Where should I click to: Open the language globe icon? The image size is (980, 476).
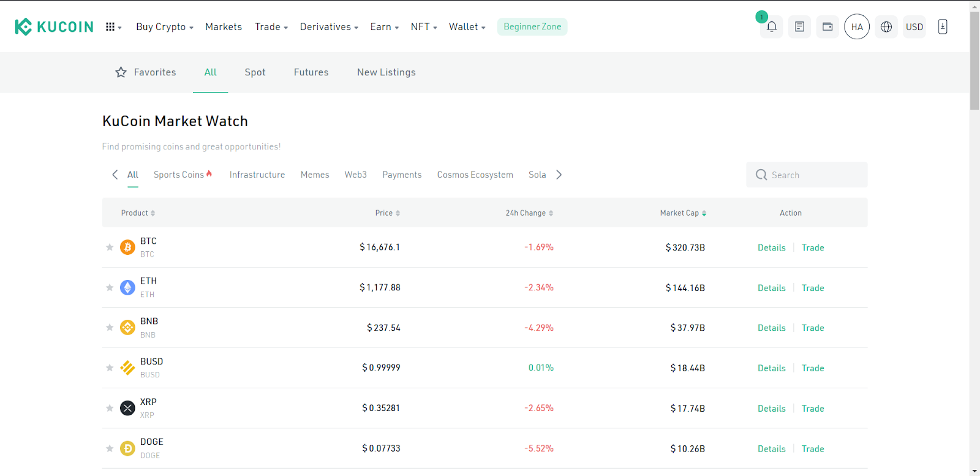pyautogui.click(x=886, y=27)
